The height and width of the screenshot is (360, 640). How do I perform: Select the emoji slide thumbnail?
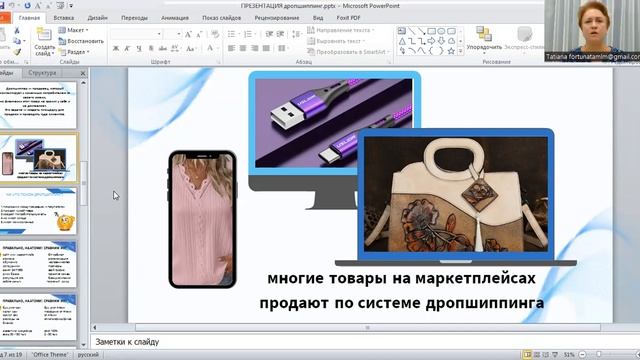[38, 211]
